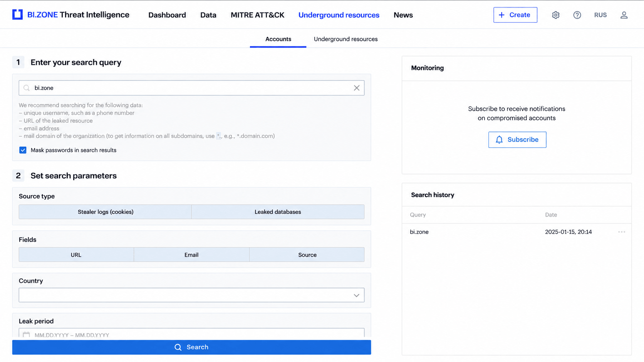The width and height of the screenshot is (644, 362).
Task: Click the magnifier icon in the query field
Action: click(x=27, y=88)
